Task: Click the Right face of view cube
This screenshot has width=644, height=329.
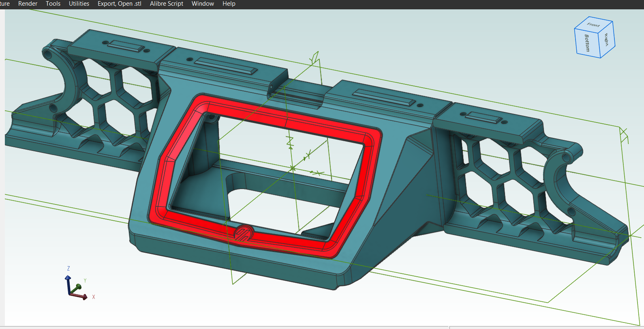Action: click(x=607, y=39)
